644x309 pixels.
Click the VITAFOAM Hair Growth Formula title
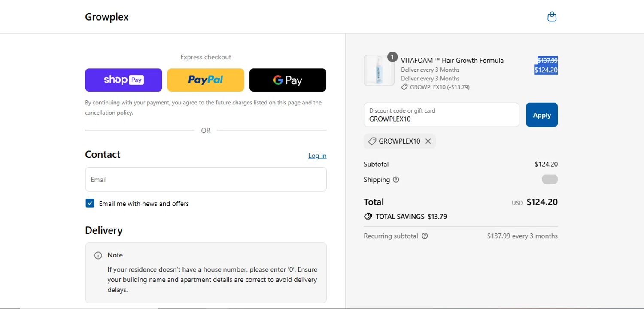point(452,61)
